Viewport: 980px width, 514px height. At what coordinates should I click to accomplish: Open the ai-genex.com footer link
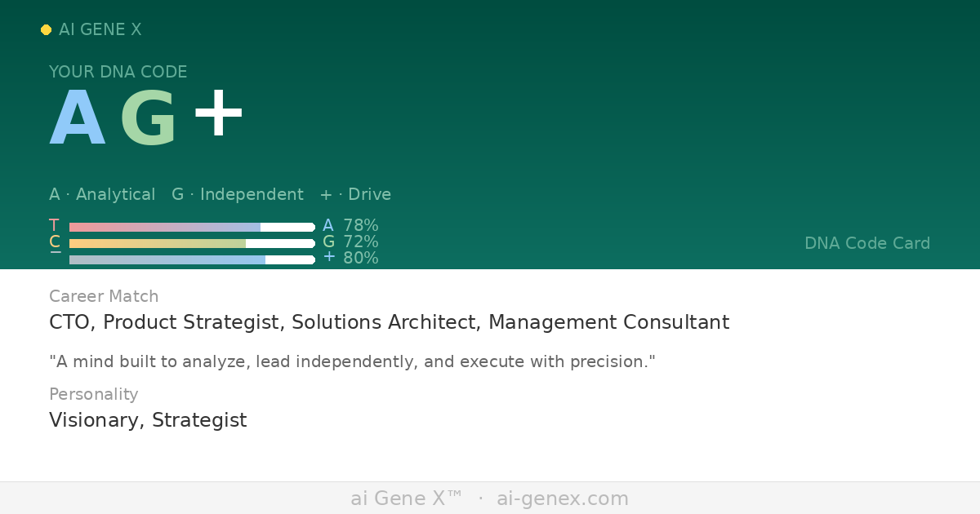(563, 498)
